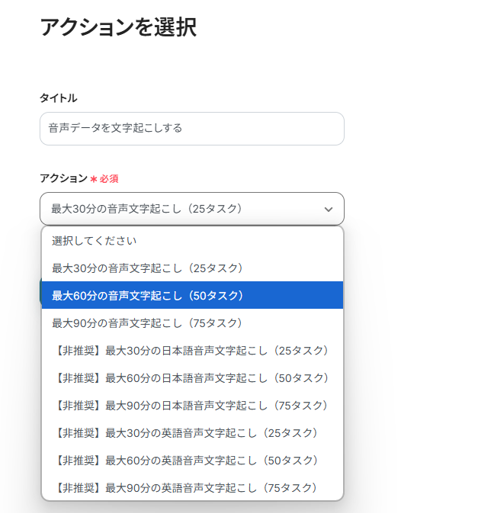Click the chevron arrow in the アクション dropdown
The height and width of the screenshot is (513, 502).
pyautogui.click(x=328, y=209)
